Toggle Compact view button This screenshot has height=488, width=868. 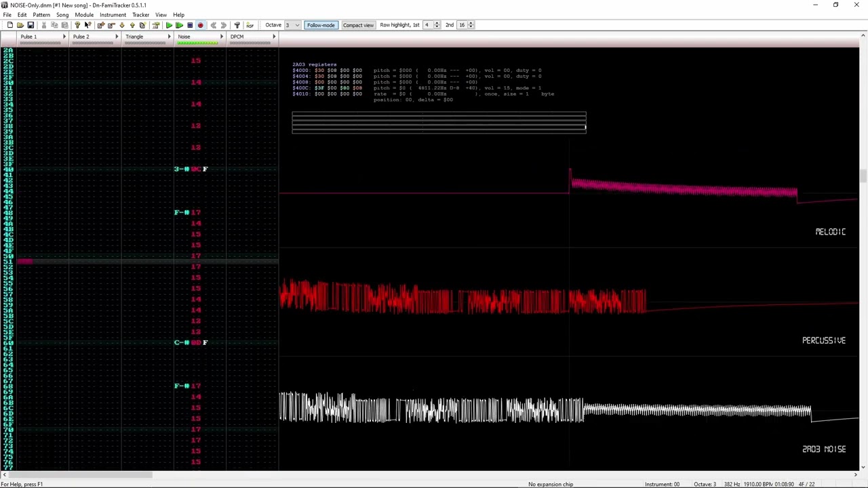click(358, 25)
